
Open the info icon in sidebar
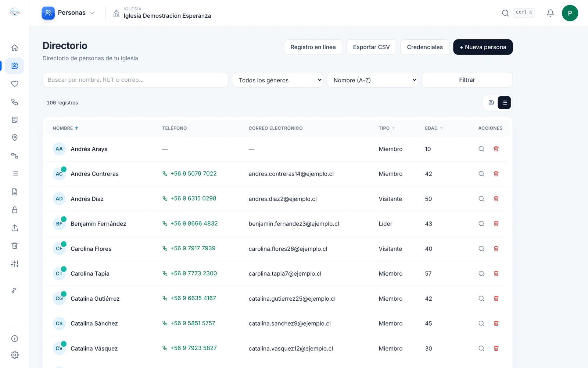tap(15, 339)
